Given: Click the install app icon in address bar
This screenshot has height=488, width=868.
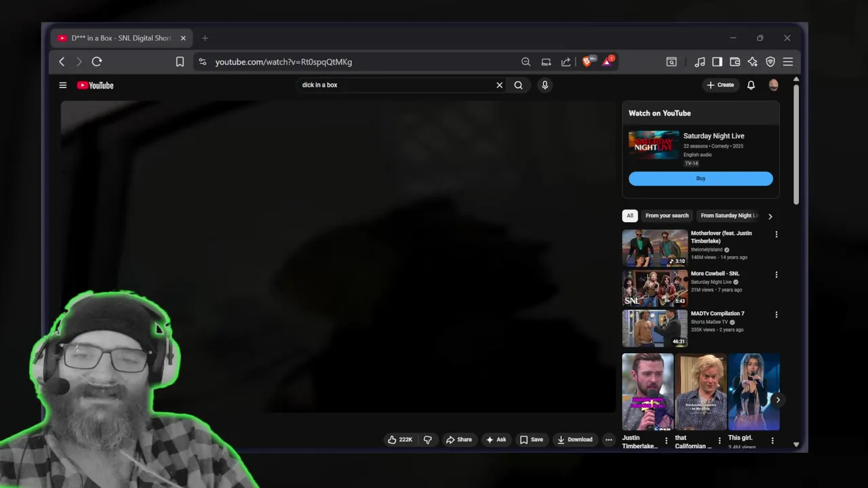Looking at the screenshot, I should point(546,62).
